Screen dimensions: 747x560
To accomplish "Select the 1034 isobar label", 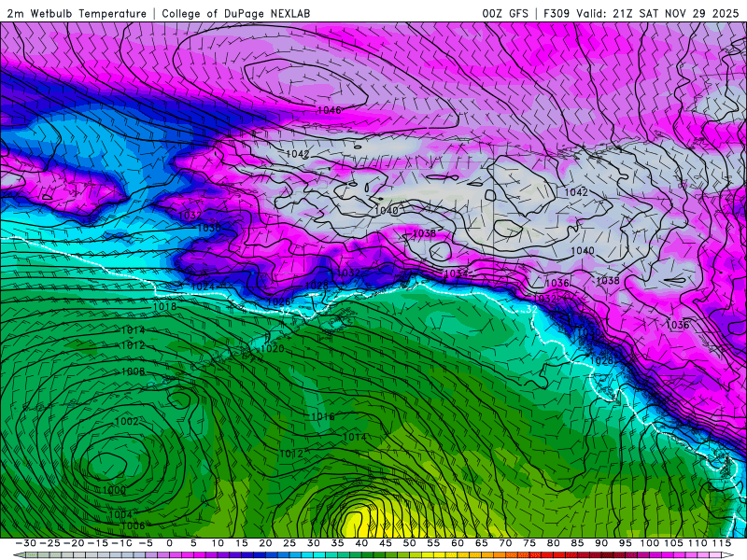I will pyautogui.click(x=456, y=273).
